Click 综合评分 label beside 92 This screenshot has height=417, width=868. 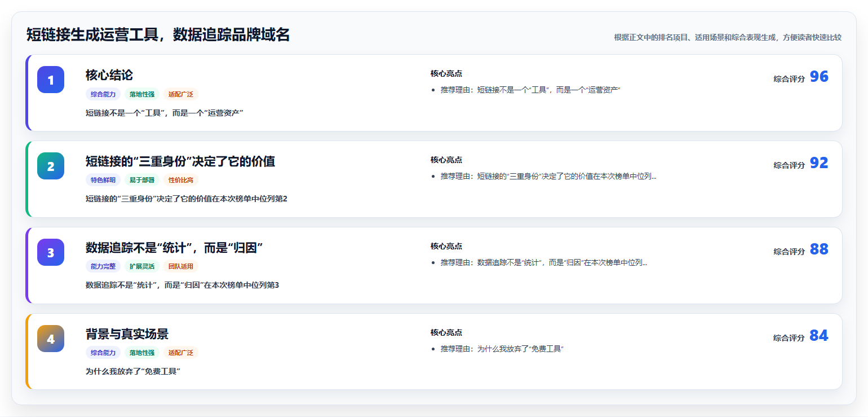(789, 165)
